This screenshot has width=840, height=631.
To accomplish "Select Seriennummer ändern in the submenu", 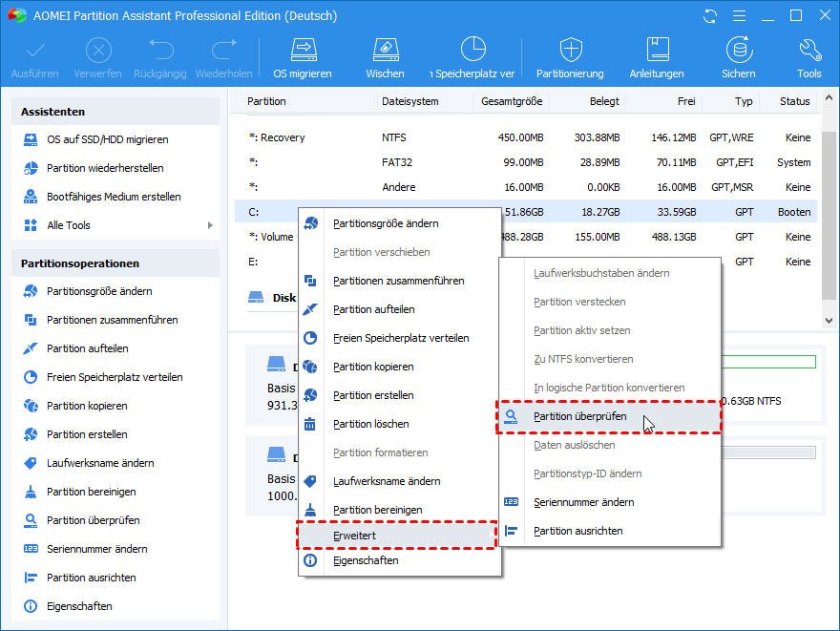I will tap(610, 502).
